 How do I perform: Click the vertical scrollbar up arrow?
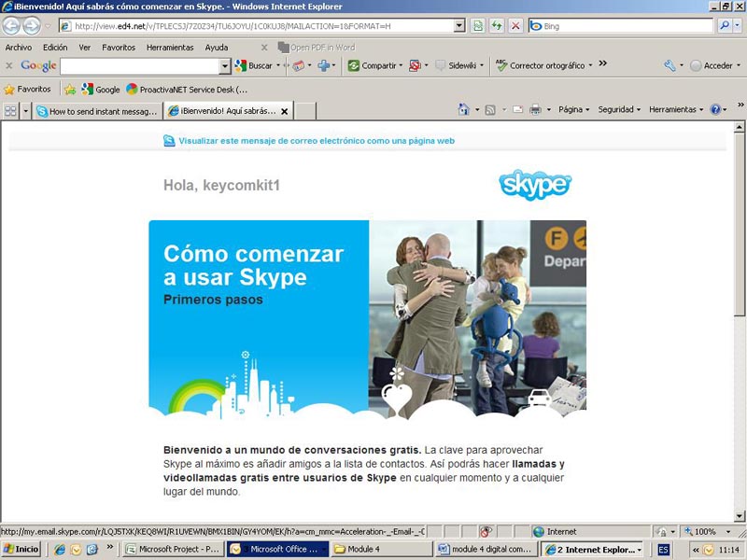point(739,127)
